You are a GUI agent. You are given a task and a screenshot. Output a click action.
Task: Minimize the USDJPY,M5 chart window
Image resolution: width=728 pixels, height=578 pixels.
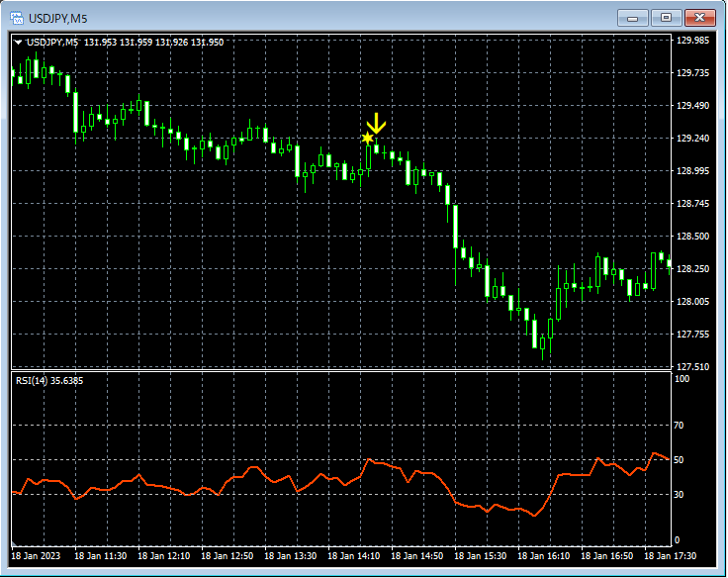pos(632,18)
